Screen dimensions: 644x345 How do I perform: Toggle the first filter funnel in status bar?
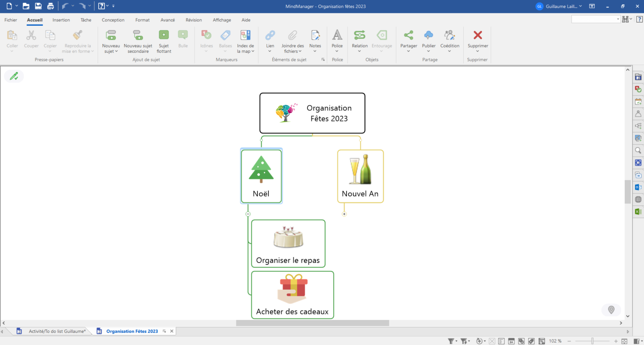[x=451, y=341]
